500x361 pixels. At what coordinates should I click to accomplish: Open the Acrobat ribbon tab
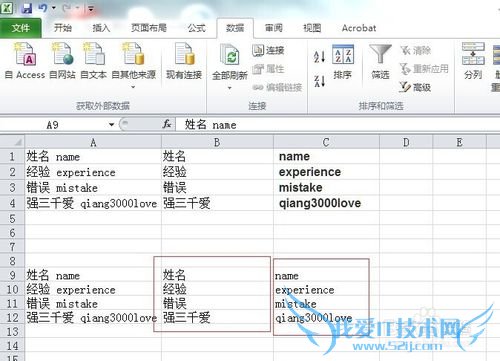(359, 28)
